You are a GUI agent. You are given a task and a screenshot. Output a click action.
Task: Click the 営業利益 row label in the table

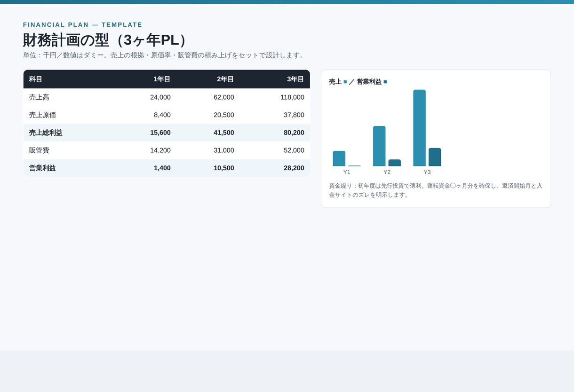[42, 168]
